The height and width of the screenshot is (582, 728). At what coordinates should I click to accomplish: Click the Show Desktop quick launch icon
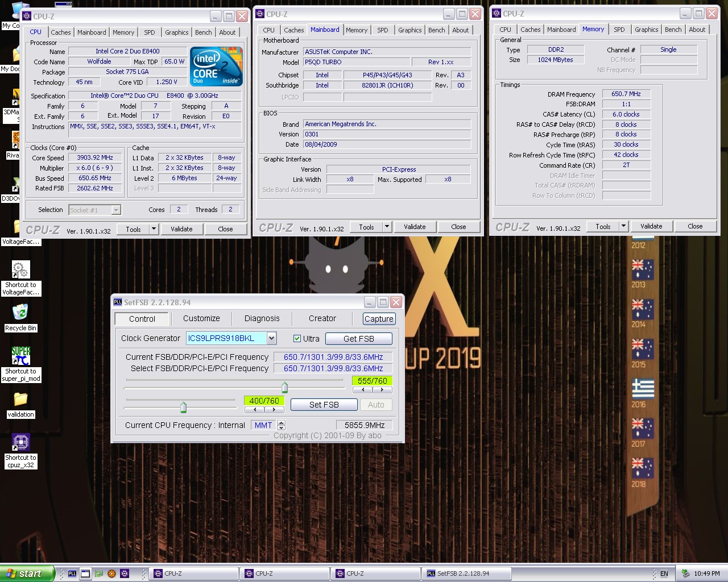click(x=85, y=573)
